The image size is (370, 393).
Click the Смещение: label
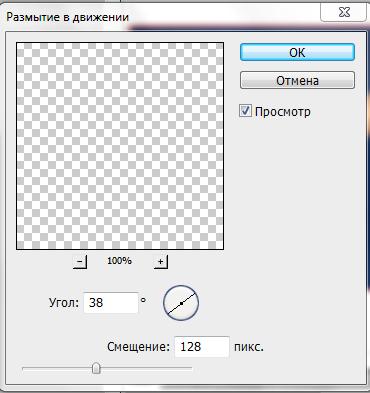139,347
